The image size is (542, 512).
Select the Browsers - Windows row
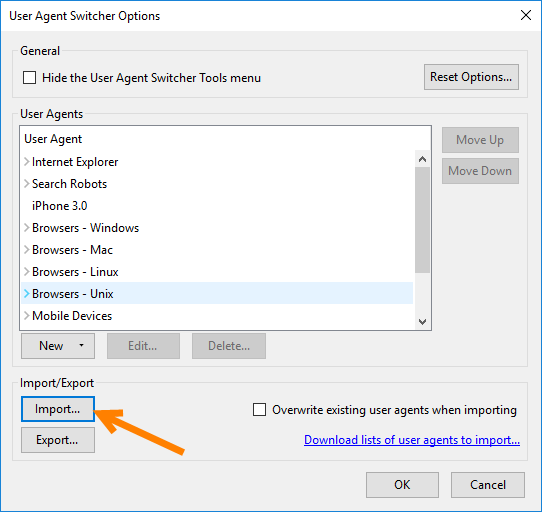(x=217, y=228)
